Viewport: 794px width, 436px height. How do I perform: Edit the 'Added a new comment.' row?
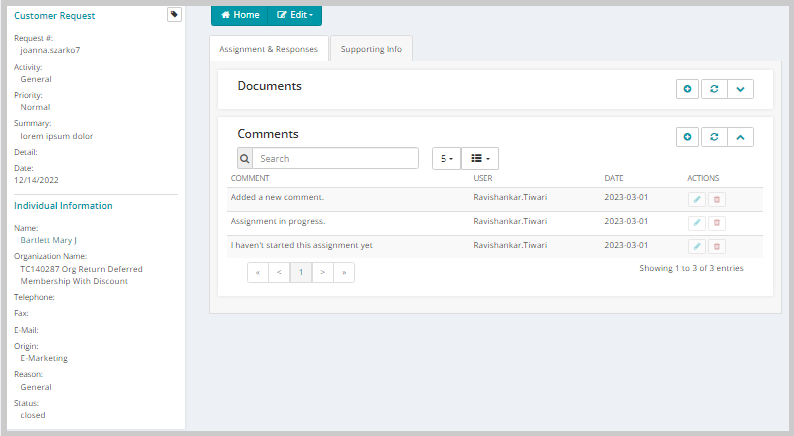coord(697,200)
